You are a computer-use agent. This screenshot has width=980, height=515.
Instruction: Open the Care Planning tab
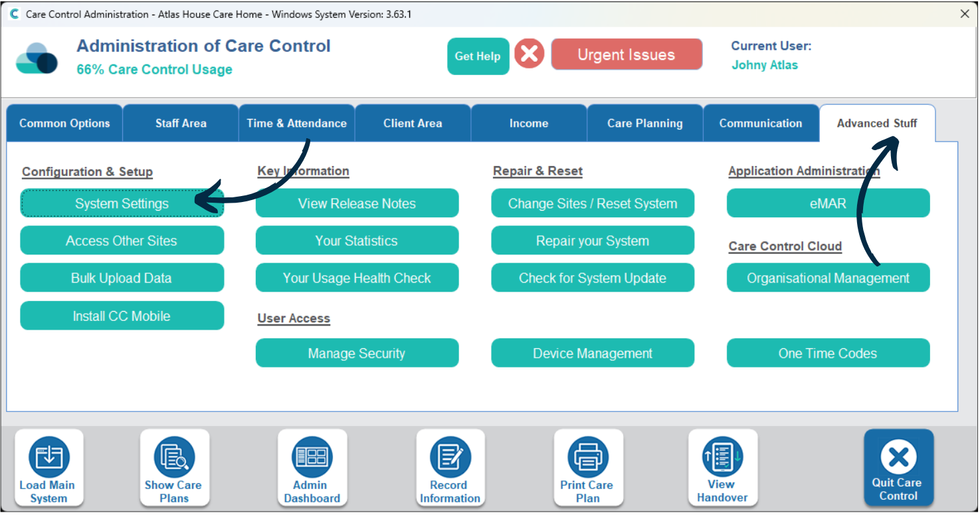tap(644, 123)
